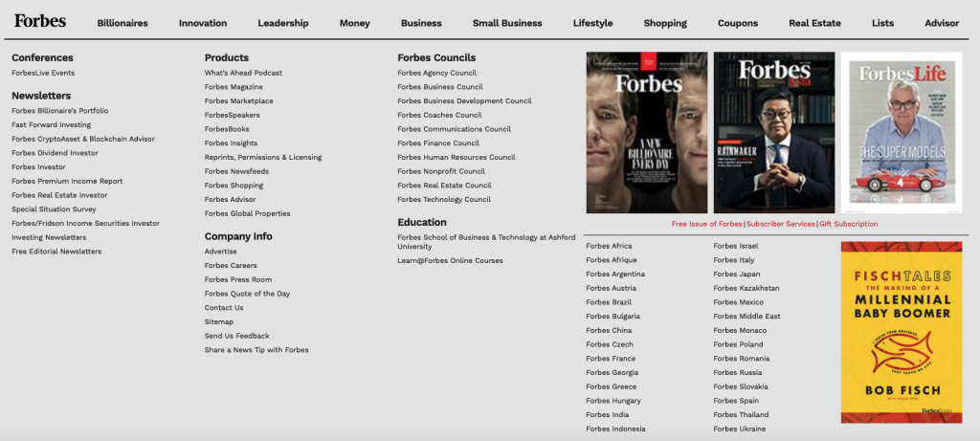
Task: Open the ForbesLife Super Models cover
Action: pos(902,132)
